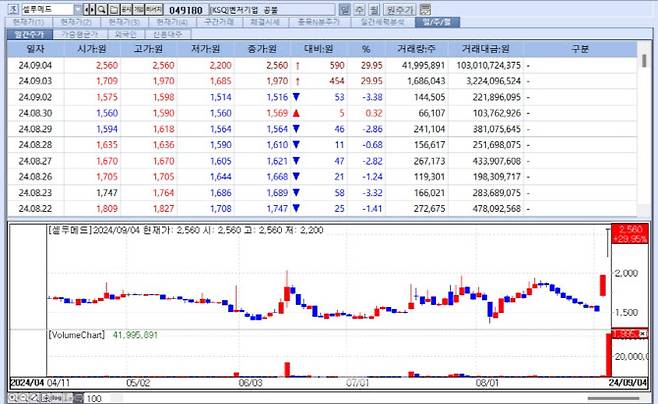Click the stock name input field 셀루메드
658x404 pixels.
(47, 9)
